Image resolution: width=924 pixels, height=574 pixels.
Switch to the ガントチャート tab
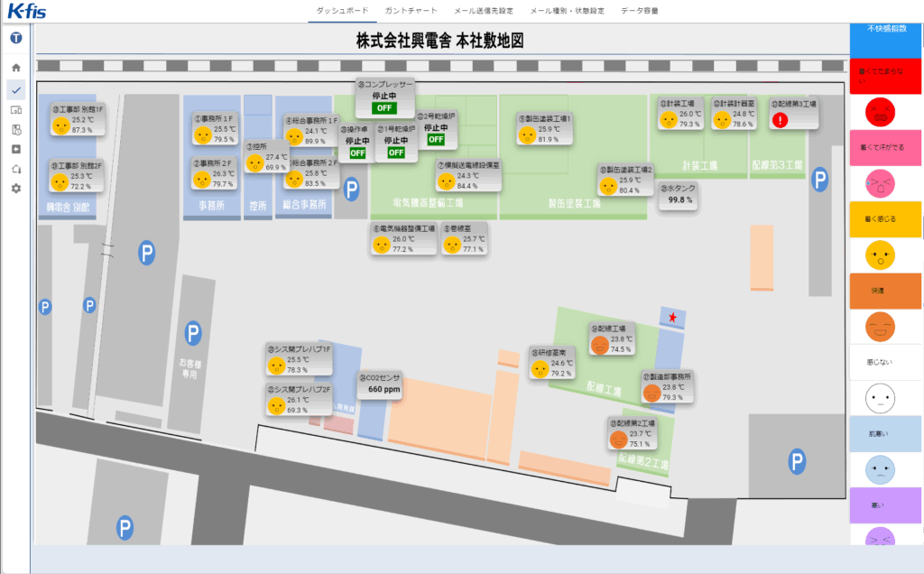411,11
